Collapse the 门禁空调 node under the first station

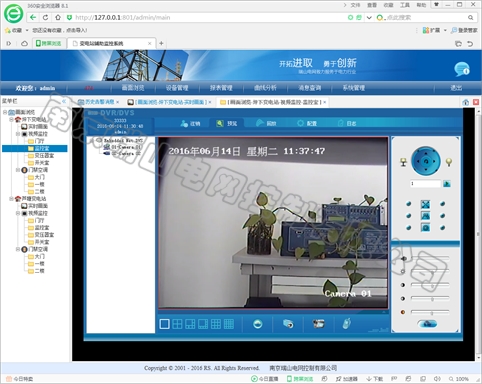pyautogui.click(x=18, y=170)
